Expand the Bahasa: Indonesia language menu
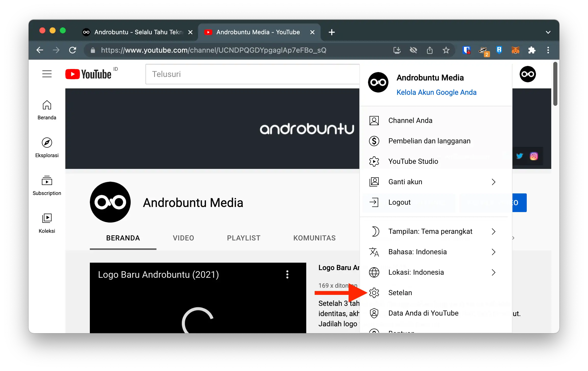 [418, 252]
